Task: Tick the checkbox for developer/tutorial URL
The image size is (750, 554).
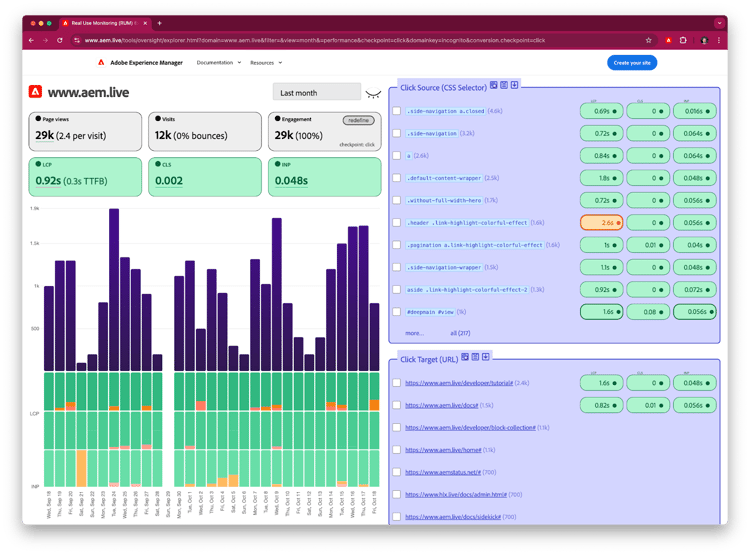Action: point(397,383)
